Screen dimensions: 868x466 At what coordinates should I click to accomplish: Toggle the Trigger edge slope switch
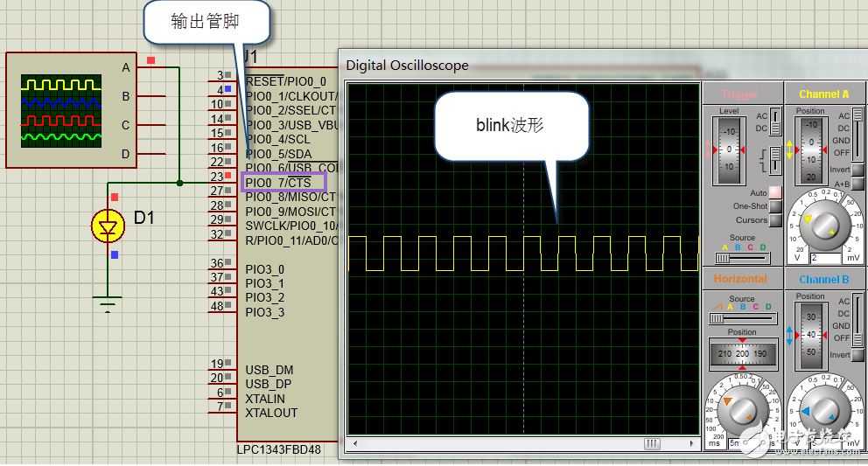tap(775, 160)
